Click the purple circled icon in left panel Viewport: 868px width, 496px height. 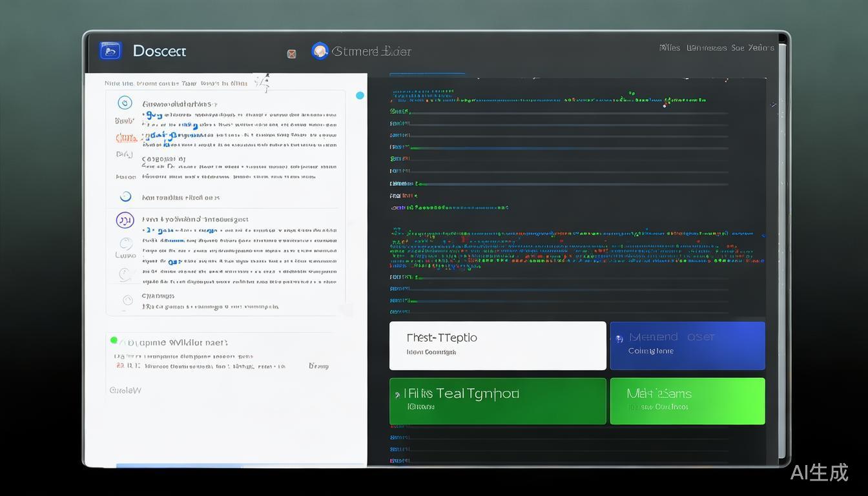[x=125, y=220]
